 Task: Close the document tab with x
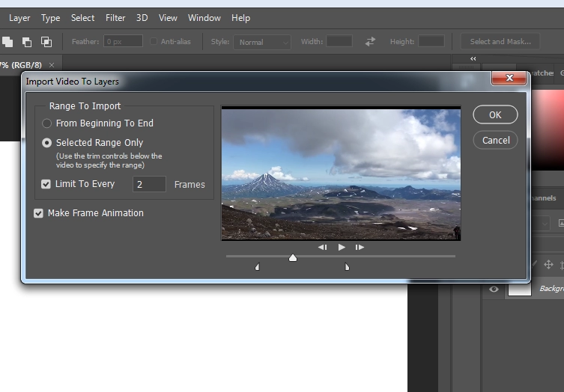52,65
